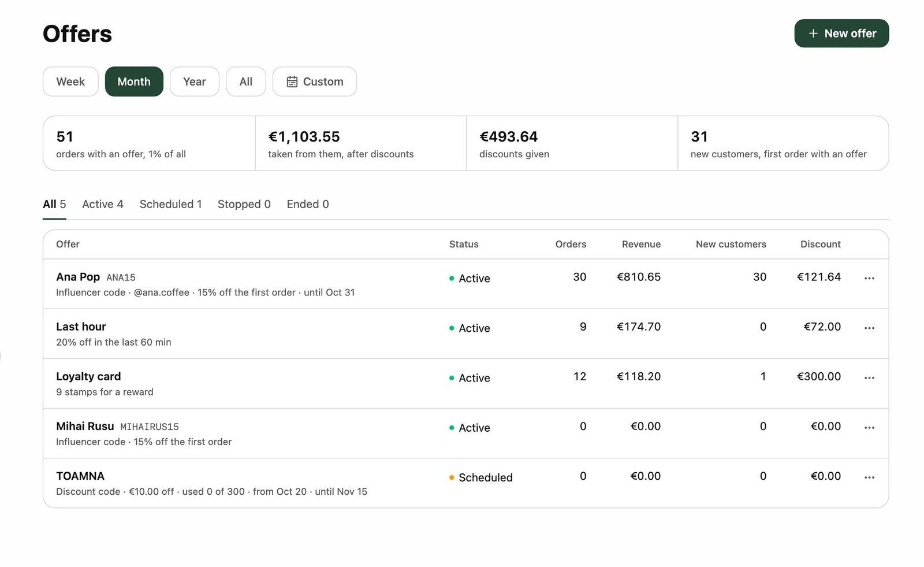Image resolution: width=924 pixels, height=567 pixels.
Task: Open the more options menu for Ana Pop
Action: [x=869, y=278]
